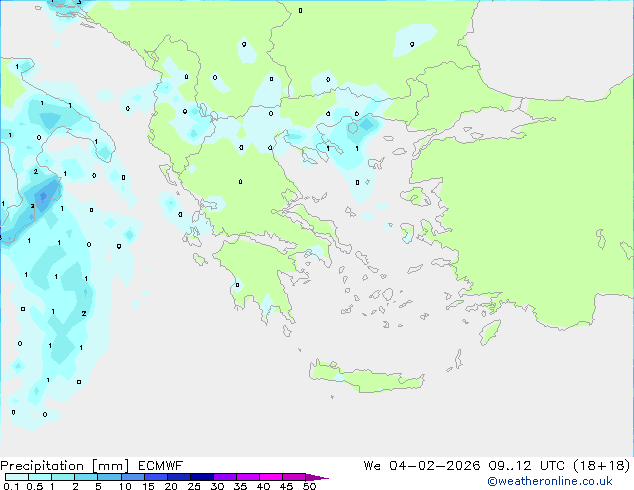Click the "35" legend scale label
The image size is (634, 490).
click(240, 486)
